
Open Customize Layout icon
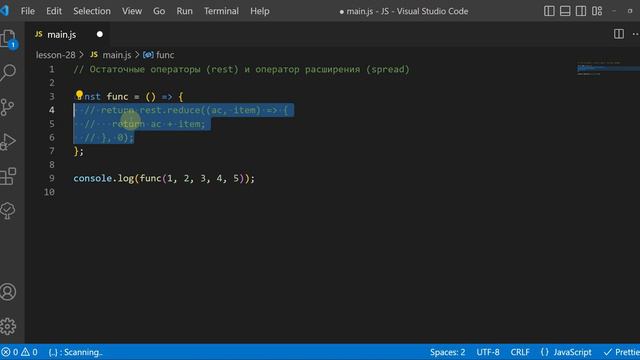tap(597, 11)
